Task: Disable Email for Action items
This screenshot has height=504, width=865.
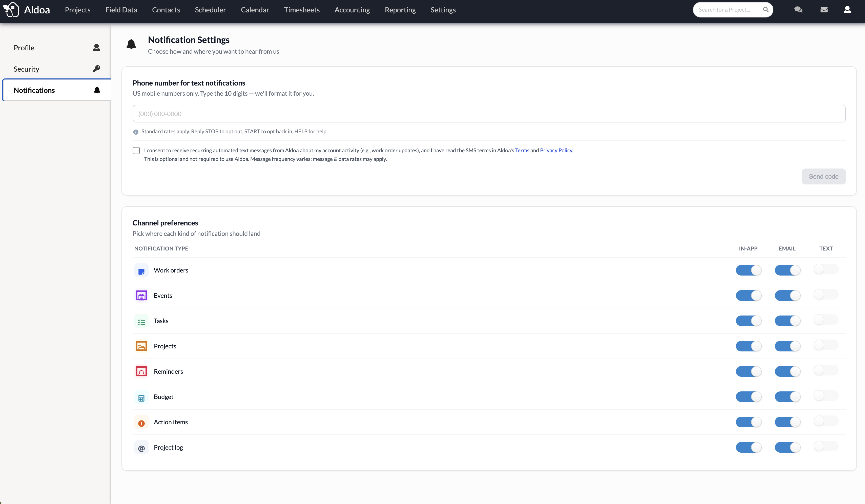Action: click(787, 422)
